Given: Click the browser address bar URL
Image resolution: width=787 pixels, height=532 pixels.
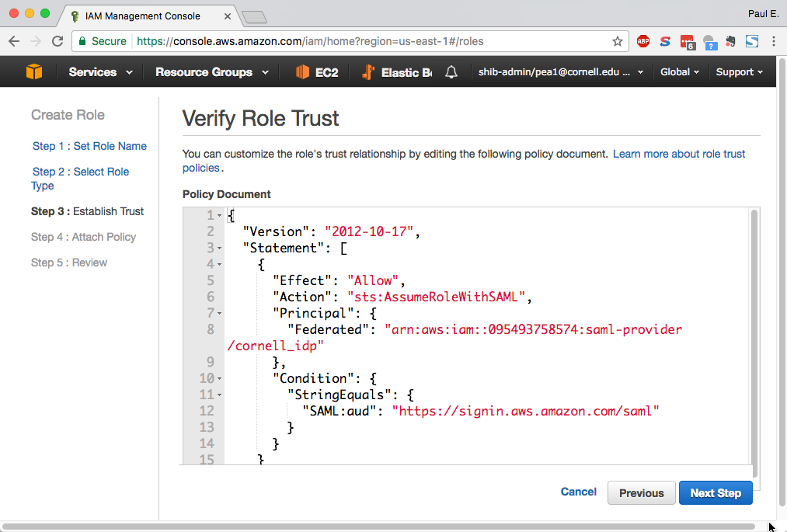Looking at the screenshot, I should click(x=310, y=41).
